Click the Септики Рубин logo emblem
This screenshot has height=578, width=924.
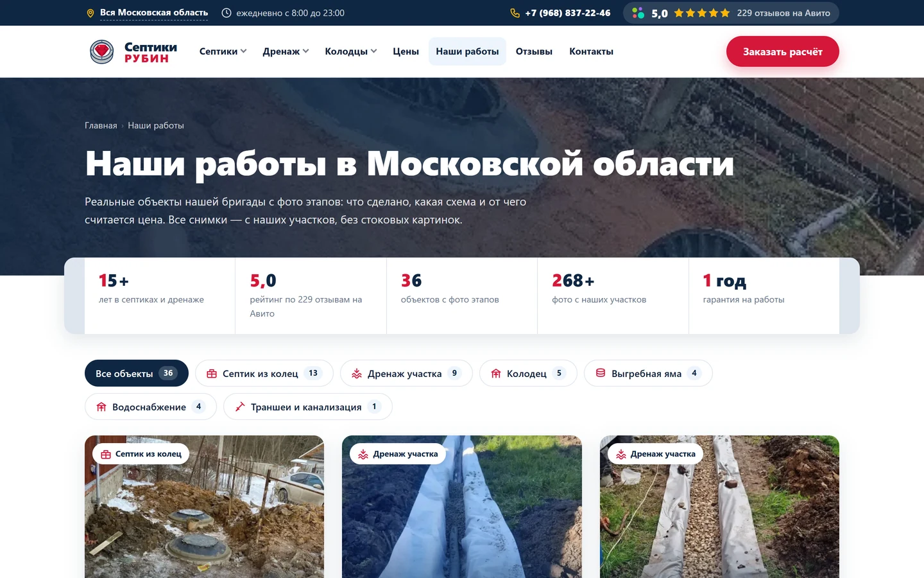(x=102, y=51)
